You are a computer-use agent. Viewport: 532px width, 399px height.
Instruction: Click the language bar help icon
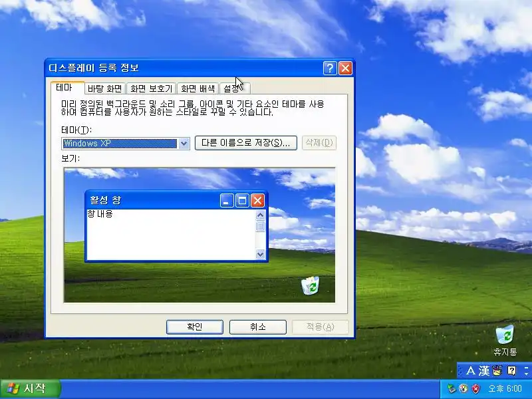coord(511,370)
